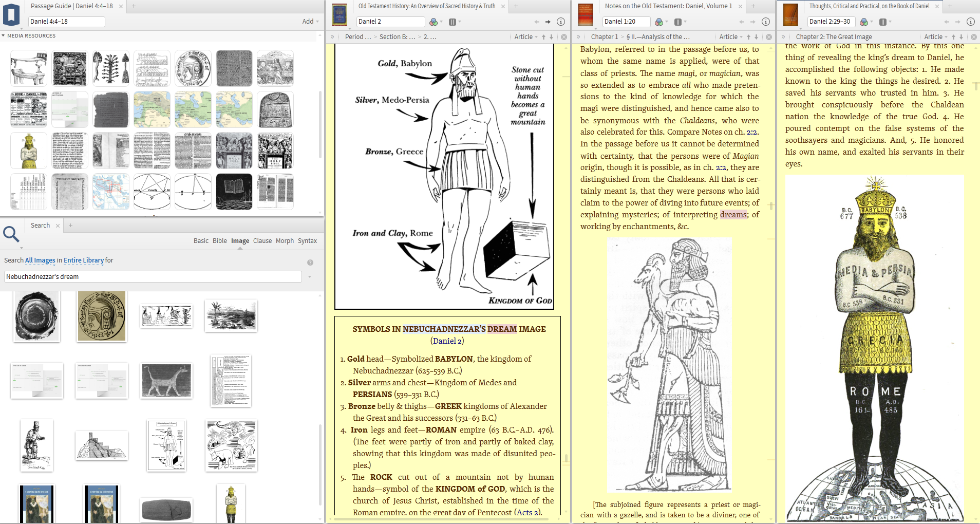Show resource information for Thoughts on Daniel

[x=971, y=22]
